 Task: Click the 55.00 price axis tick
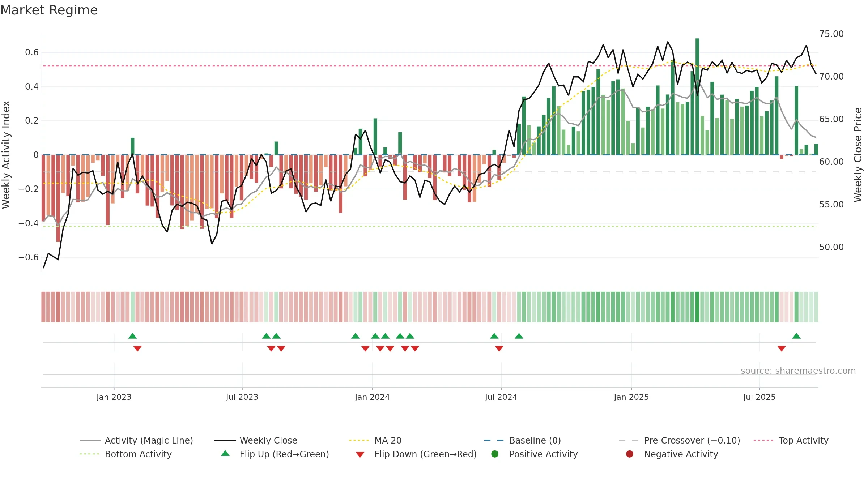(831, 205)
